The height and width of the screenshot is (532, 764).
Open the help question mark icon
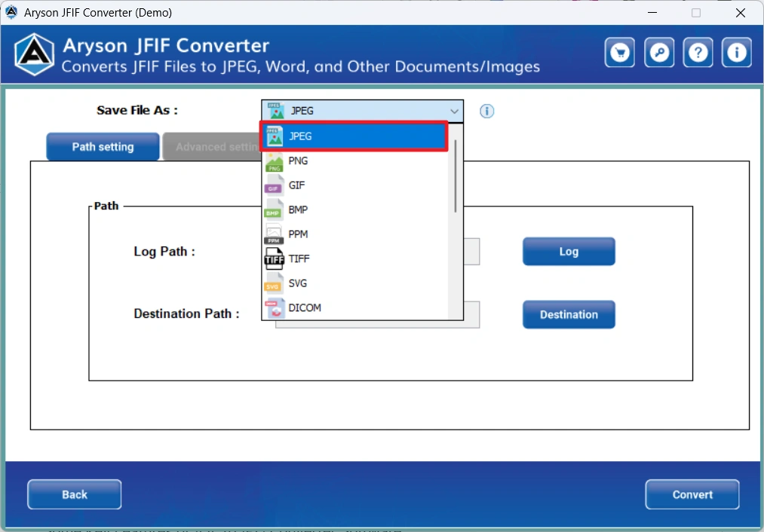(698, 52)
